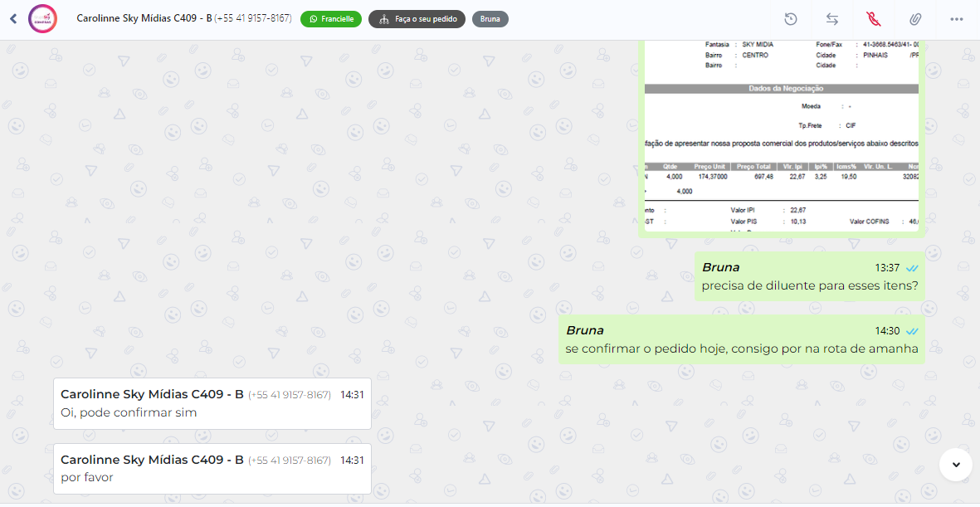Open the contact avatar picture

[x=42, y=19]
